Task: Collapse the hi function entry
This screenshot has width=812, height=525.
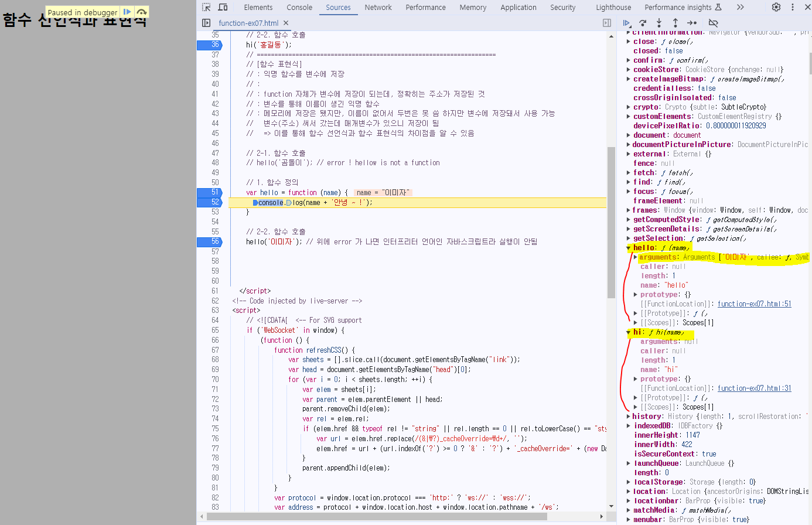Action: (629, 332)
